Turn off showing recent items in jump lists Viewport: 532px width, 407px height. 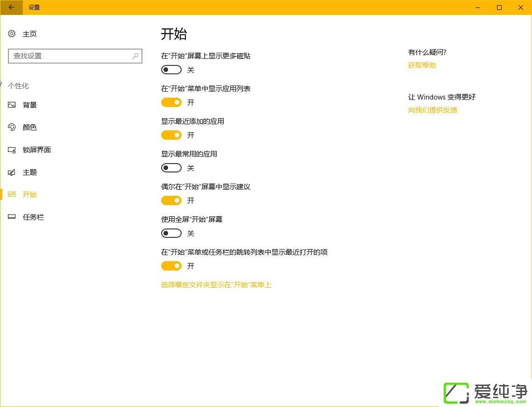coord(171,266)
